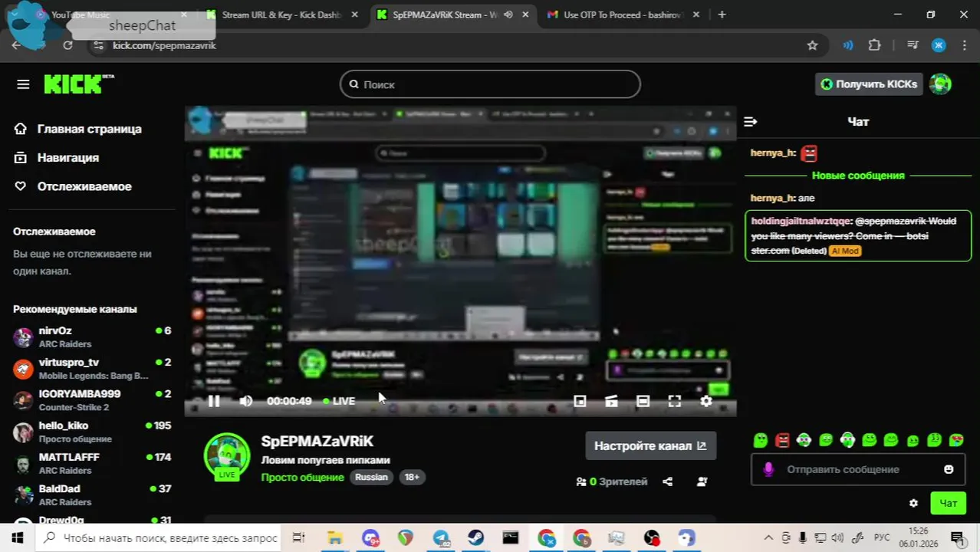This screenshot has height=552, width=980.
Task: Mute the stream volume
Action: pos(245,401)
